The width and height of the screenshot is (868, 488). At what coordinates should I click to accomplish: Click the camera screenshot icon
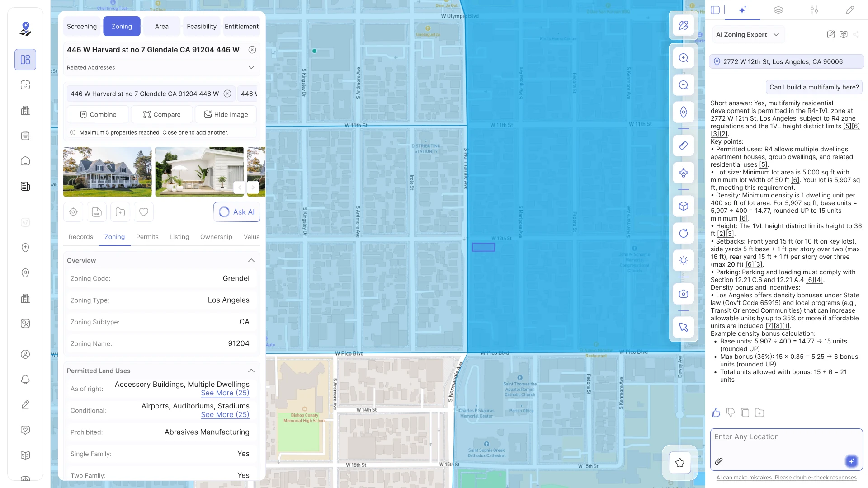684,294
